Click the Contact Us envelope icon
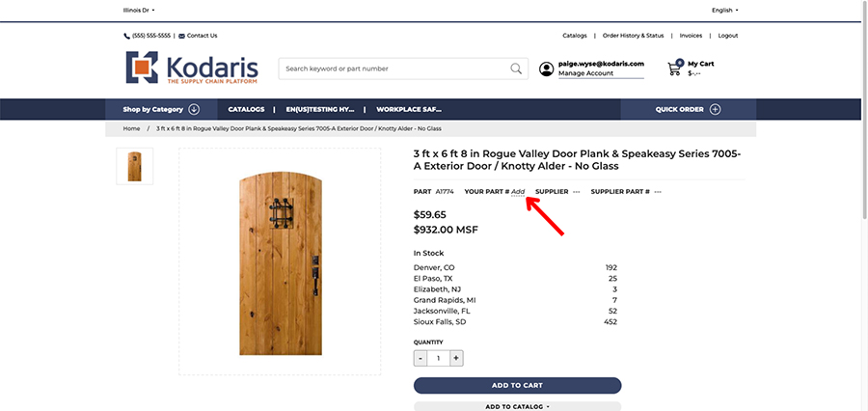Viewport: 868px width, 411px height. pyautogui.click(x=181, y=36)
